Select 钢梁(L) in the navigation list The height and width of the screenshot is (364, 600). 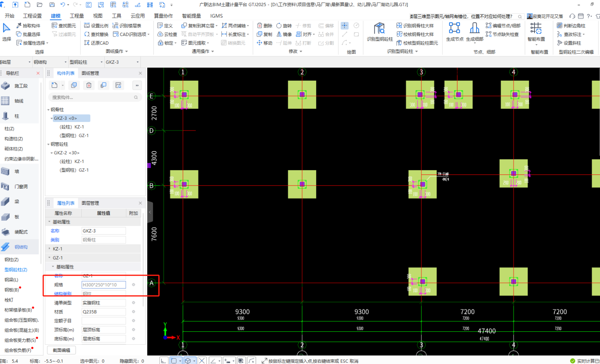coord(12,280)
